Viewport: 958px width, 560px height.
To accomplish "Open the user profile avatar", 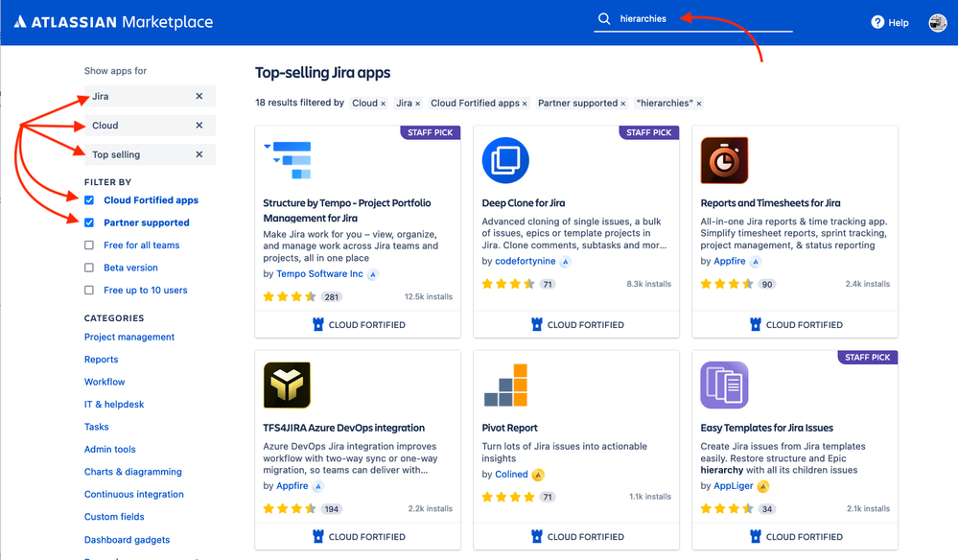I will point(937,23).
